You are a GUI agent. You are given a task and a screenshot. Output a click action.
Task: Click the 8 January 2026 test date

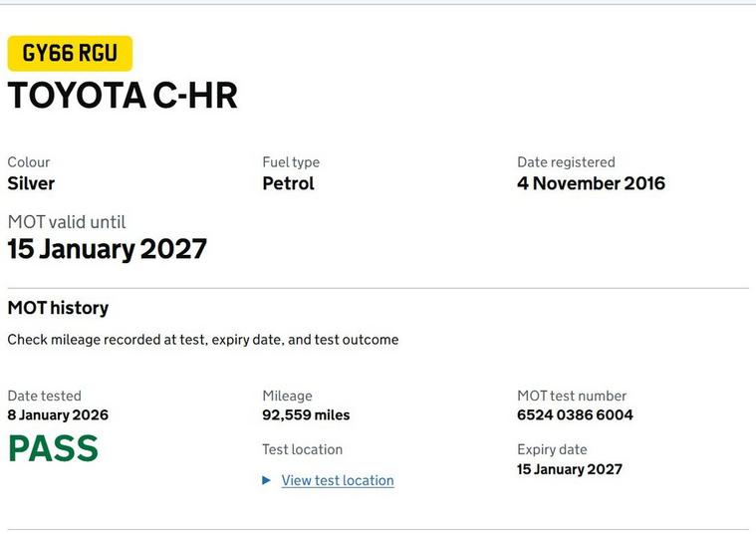point(58,414)
